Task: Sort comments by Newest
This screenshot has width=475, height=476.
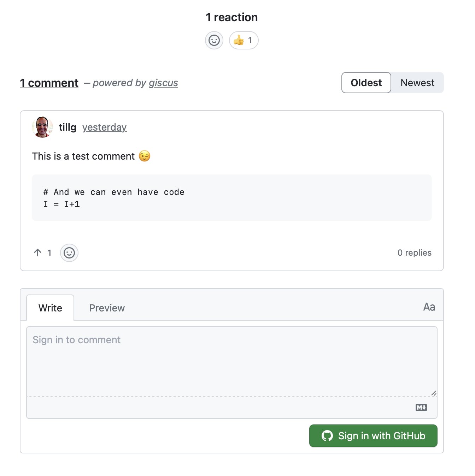Action: tap(417, 83)
